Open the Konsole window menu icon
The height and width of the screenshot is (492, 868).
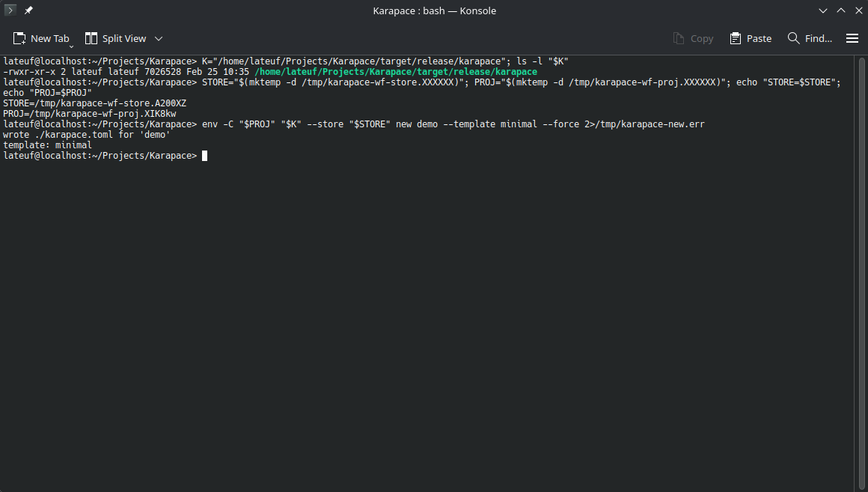pyautogui.click(x=10, y=10)
